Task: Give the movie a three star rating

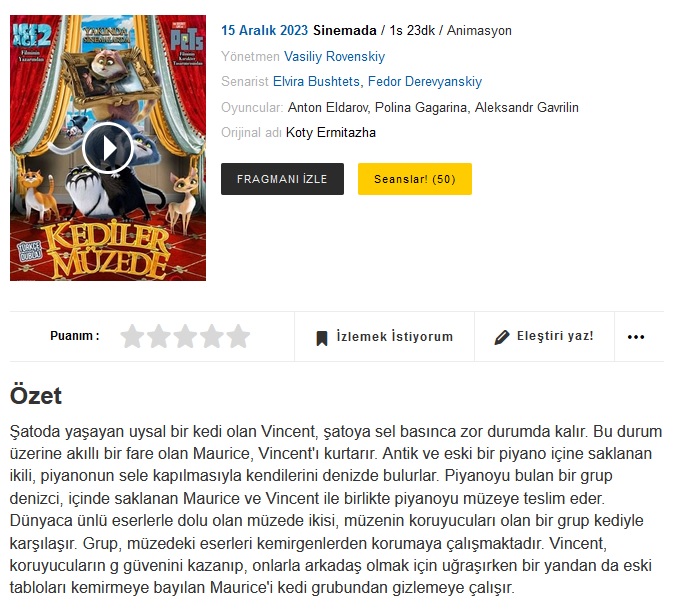Action: pos(185,336)
